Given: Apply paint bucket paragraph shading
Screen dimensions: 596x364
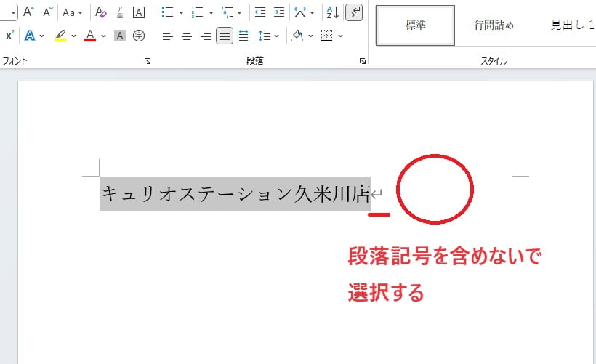Looking at the screenshot, I should coord(297,36).
